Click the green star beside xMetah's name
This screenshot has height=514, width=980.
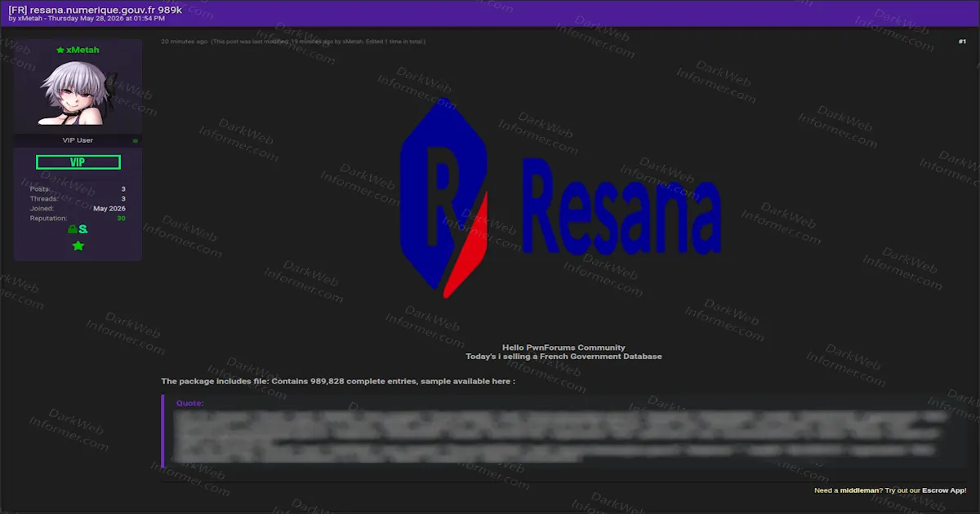tap(60, 50)
